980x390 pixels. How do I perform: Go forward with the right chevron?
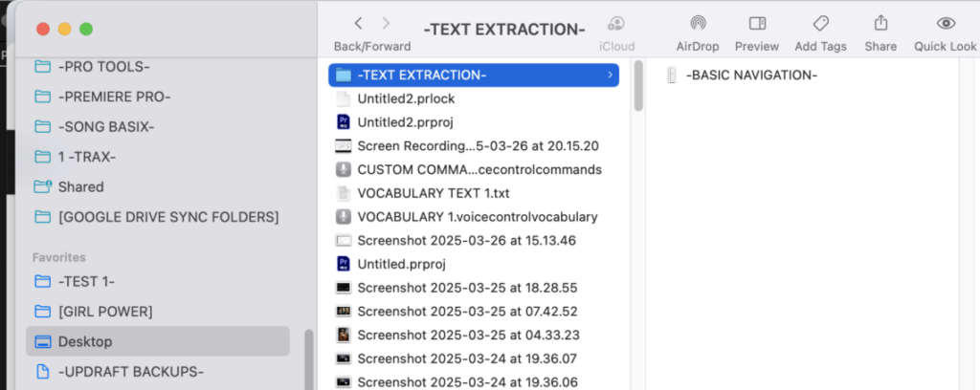386,24
